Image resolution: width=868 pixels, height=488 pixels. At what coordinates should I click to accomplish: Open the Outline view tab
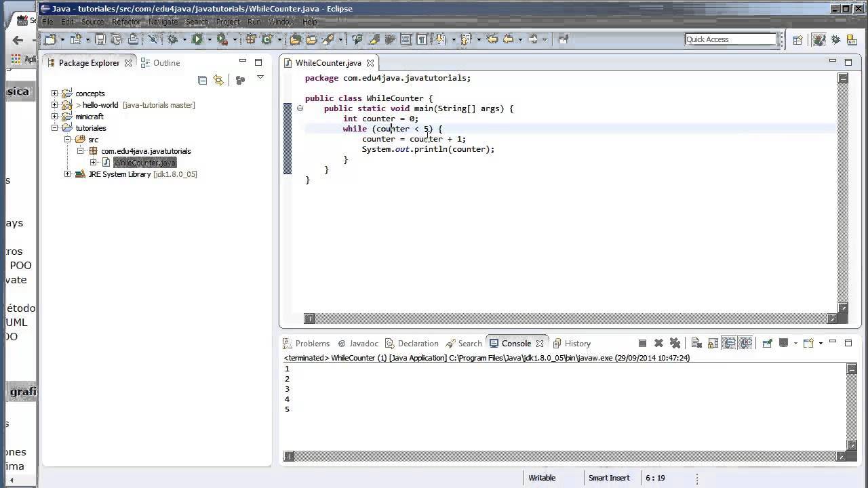[166, 62]
